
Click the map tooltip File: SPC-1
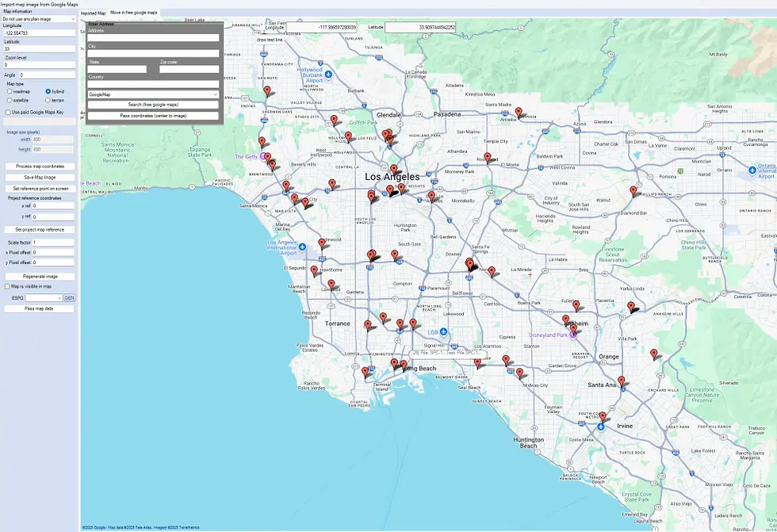(x=447, y=353)
